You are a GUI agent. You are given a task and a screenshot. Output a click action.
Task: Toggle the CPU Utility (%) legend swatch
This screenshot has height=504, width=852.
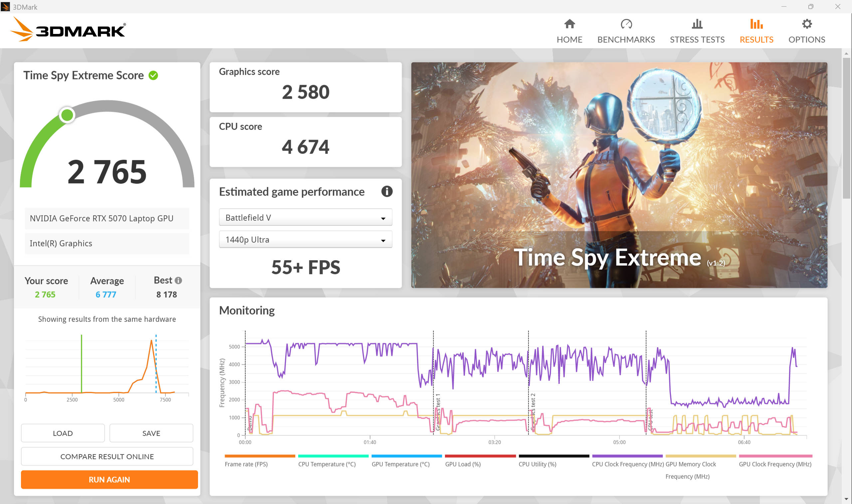click(554, 456)
